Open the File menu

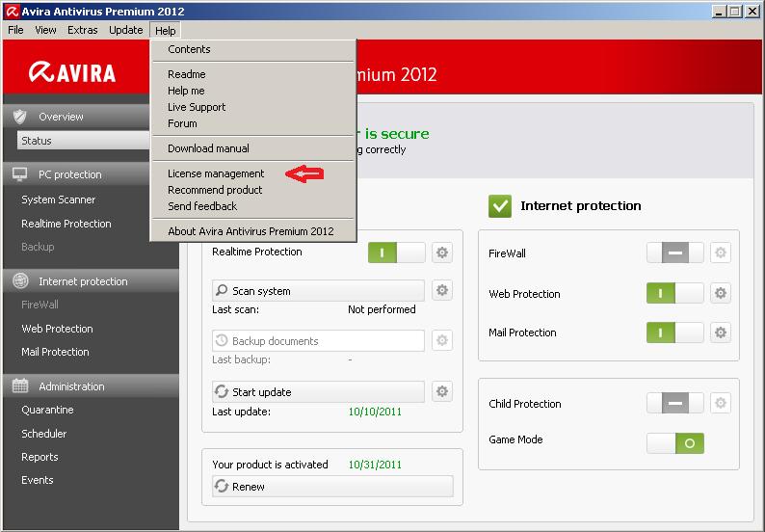(15, 30)
